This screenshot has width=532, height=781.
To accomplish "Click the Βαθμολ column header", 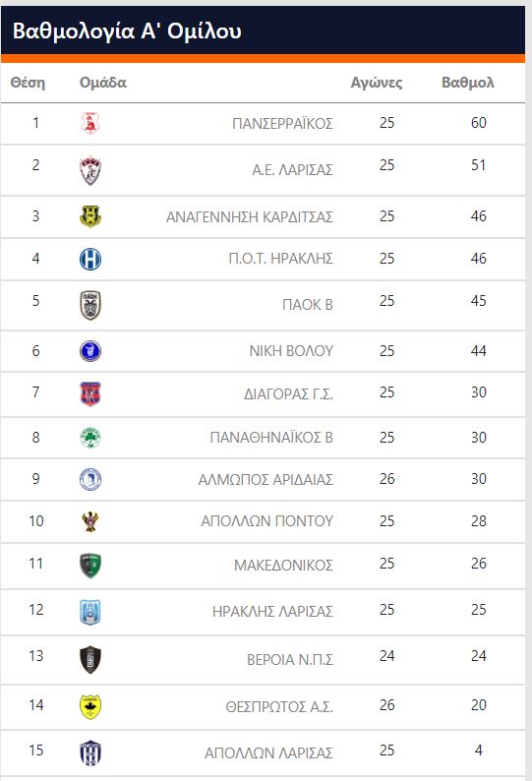I will coord(468,83).
